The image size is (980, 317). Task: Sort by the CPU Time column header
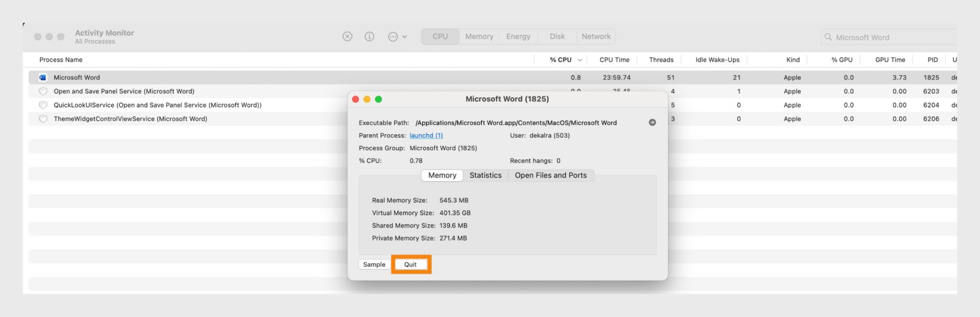614,60
